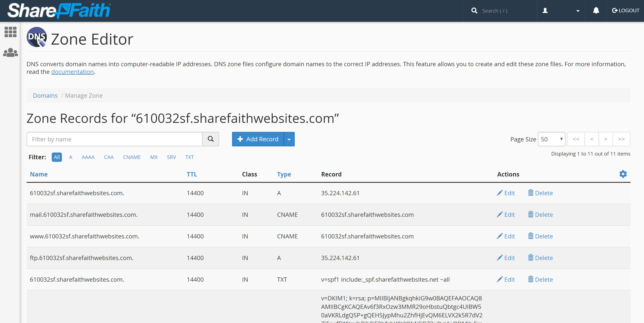Delete the ftp A record
This screenshot has height=323, width=644.
[x=540, y=258]
